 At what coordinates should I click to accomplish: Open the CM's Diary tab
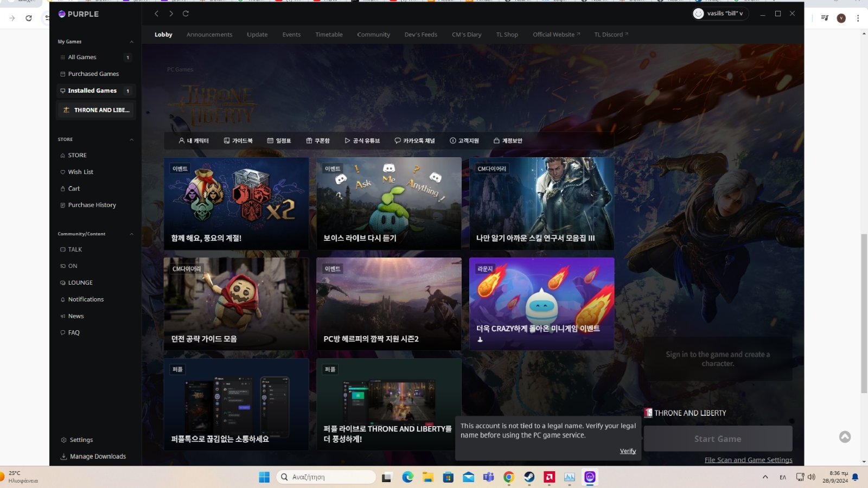tap(467, 35)
